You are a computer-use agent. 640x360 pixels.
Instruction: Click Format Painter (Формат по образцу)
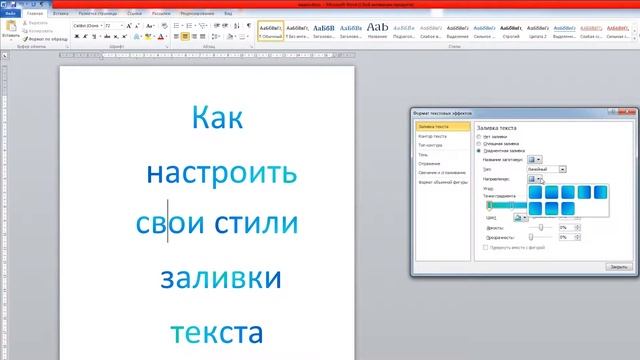click(45, 39)
